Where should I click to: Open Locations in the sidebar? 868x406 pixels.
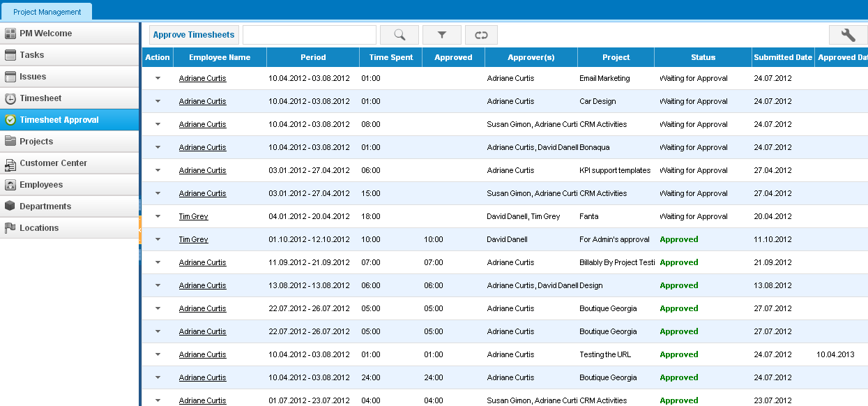[70, 228]
